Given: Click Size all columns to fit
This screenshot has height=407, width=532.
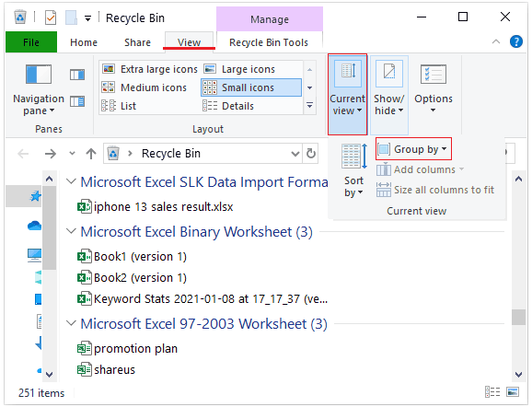Looking at the screenshot, I should click(435, 190).
